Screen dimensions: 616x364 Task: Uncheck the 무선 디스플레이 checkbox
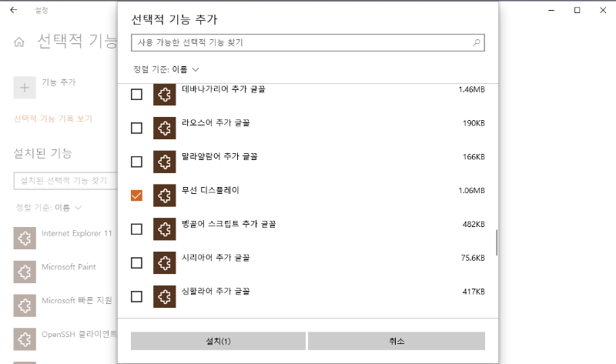tap(137, 195)
